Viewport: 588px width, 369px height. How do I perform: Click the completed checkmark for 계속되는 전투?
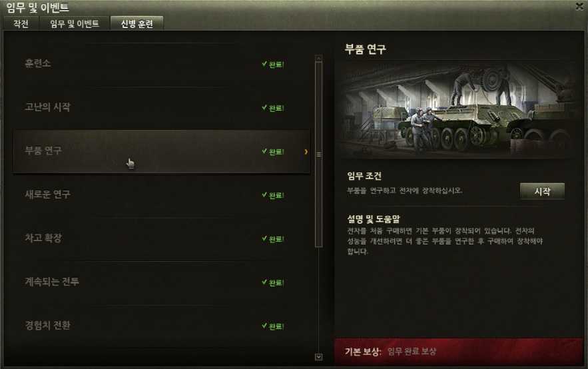pos(264,282)
